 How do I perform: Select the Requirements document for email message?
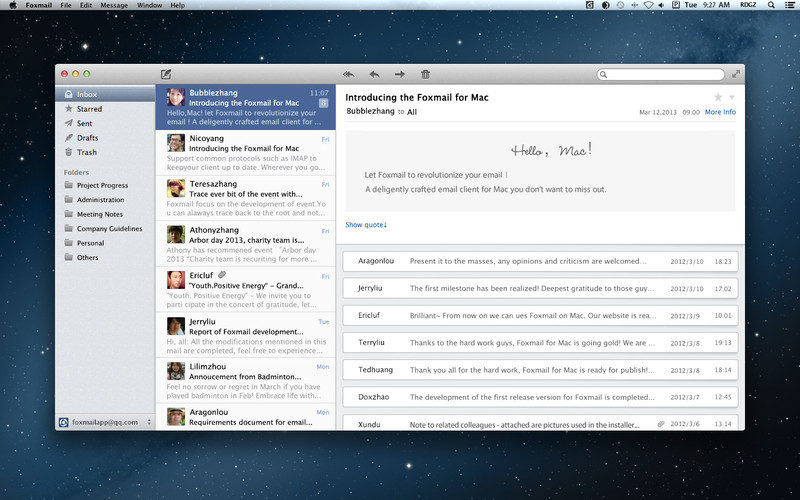(x=245, y=417)
